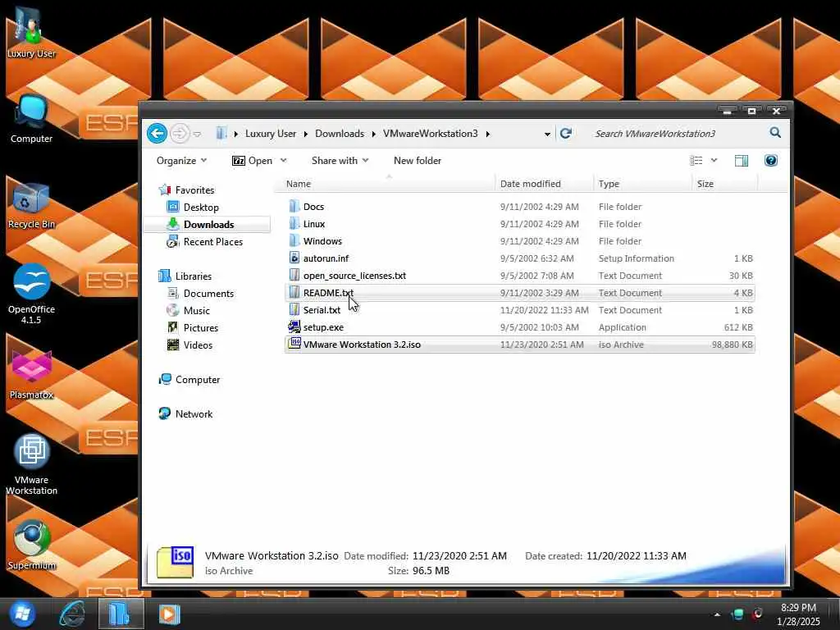Select Libraries in navigation pane
The height and width of the screenshot is (630, 840).
point(185,276)
